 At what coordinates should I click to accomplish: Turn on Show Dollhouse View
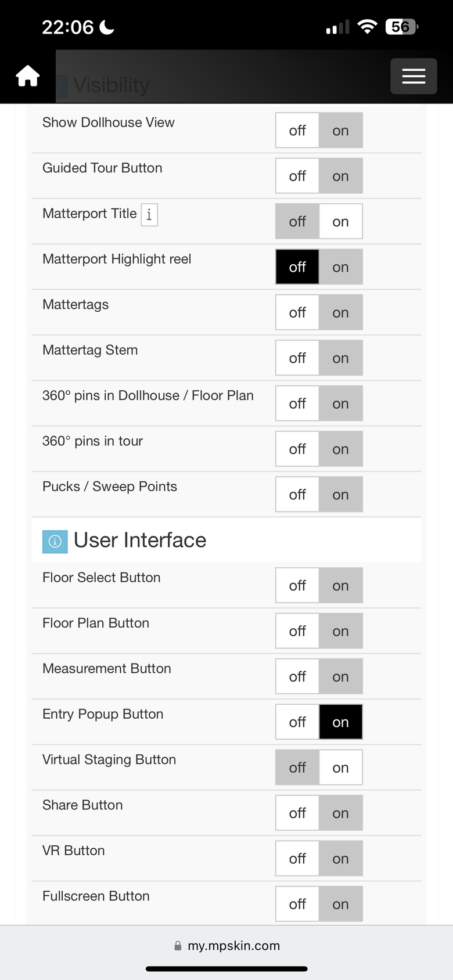pos(341,131)
